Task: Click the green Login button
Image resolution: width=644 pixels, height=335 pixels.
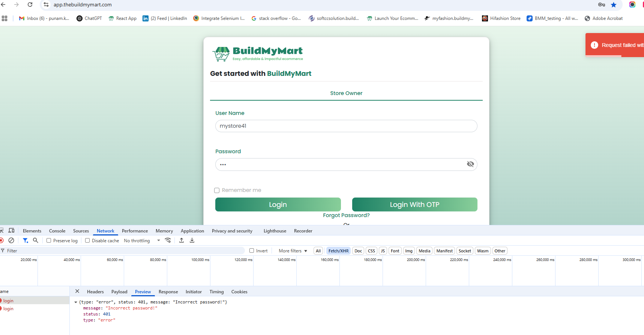Action: [278, 204]
